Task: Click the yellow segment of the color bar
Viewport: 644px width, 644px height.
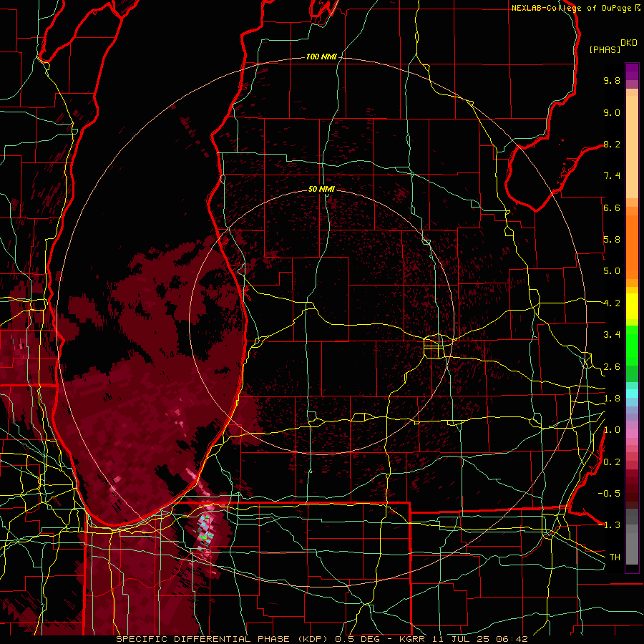Action: click(x=632, y=306)
